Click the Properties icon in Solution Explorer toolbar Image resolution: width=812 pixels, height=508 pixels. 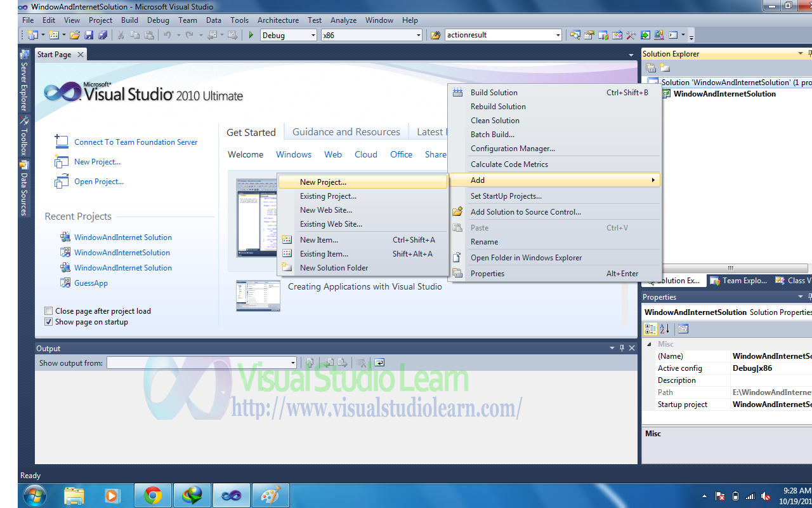pos(650,67)
